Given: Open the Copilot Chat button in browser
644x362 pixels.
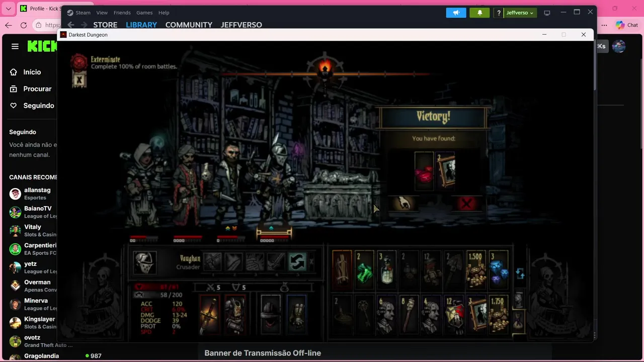Looking at the screenshot, I should tap(627, 25).
